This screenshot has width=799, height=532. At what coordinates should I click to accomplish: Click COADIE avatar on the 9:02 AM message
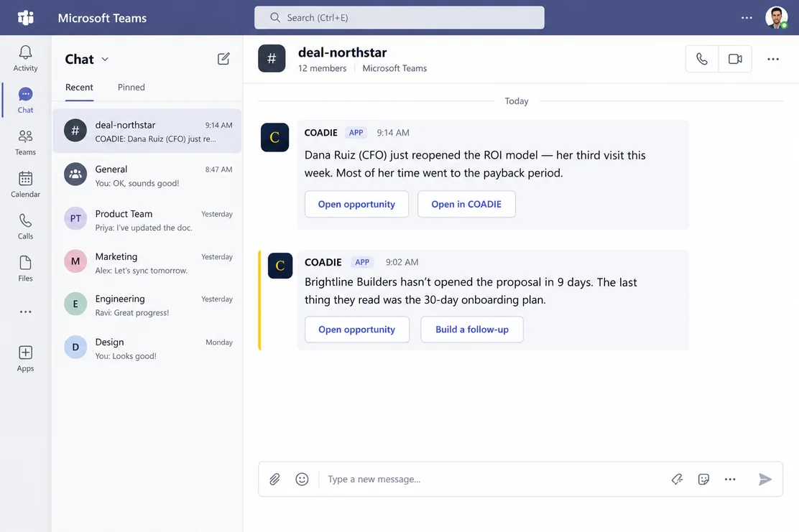280,265
